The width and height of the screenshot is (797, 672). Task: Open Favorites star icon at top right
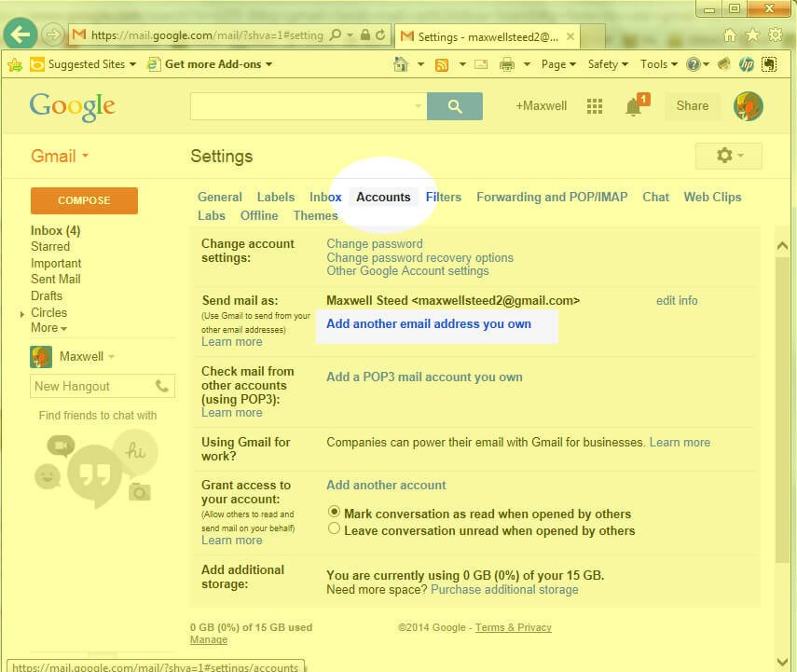coord(752,35)
